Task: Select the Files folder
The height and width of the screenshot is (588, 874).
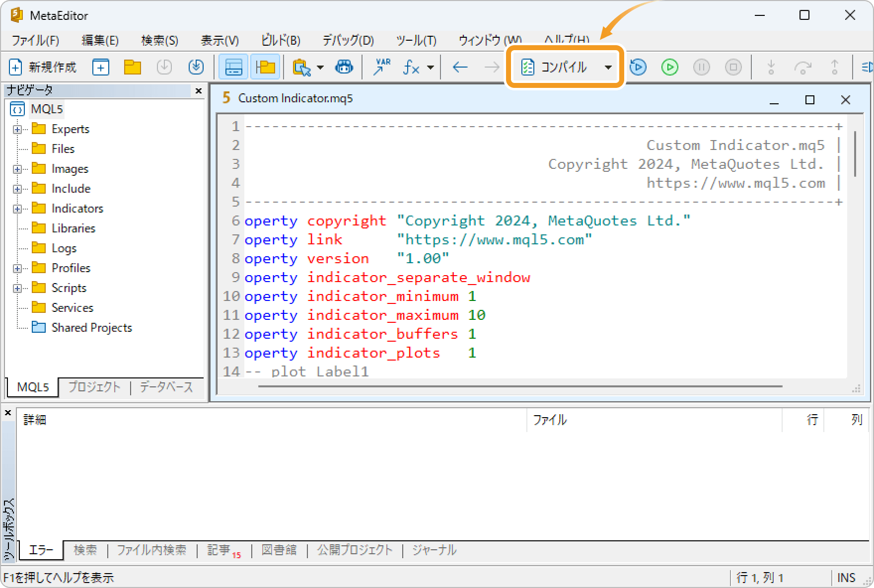Action: pyautogui.click(x=63, y=149)
